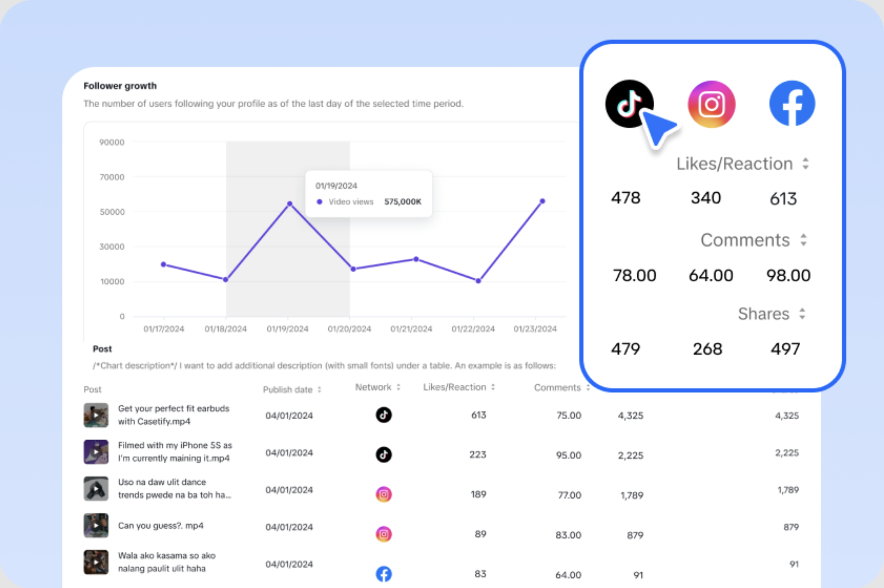Open the Casetify earbuds video thumbnail
This screenshot has width=884, height=588.
[96, 415]
